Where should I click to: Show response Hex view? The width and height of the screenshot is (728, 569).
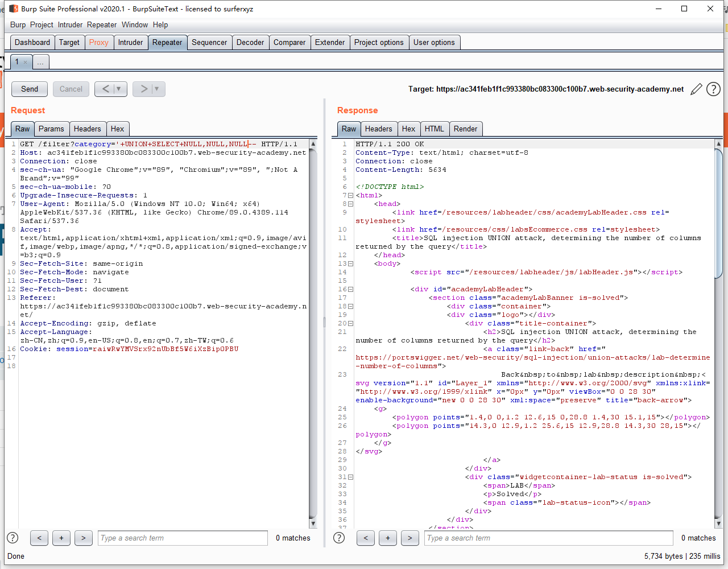(x=408, y=129)
